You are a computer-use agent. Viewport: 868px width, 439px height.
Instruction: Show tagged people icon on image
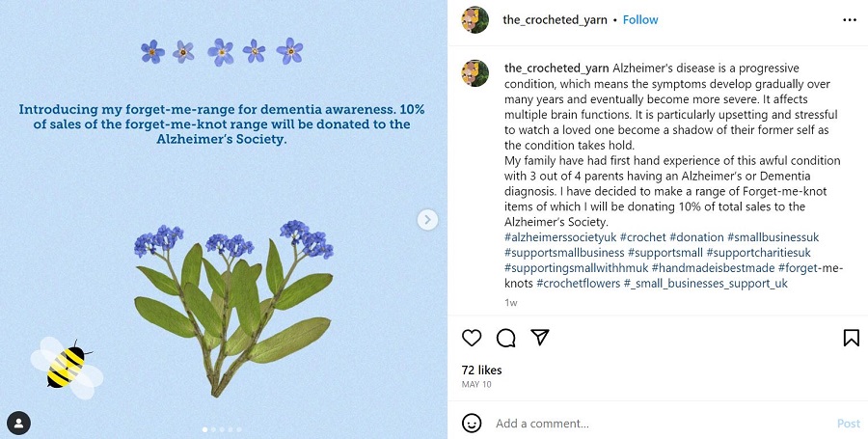pos(19,424)
